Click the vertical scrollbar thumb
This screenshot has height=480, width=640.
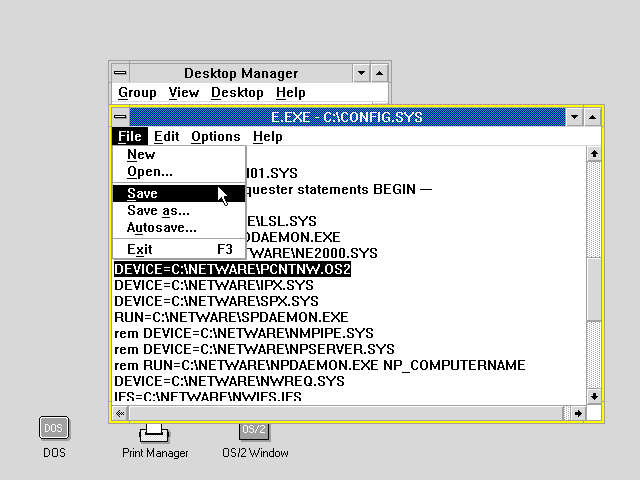click(x=594, y=289)
